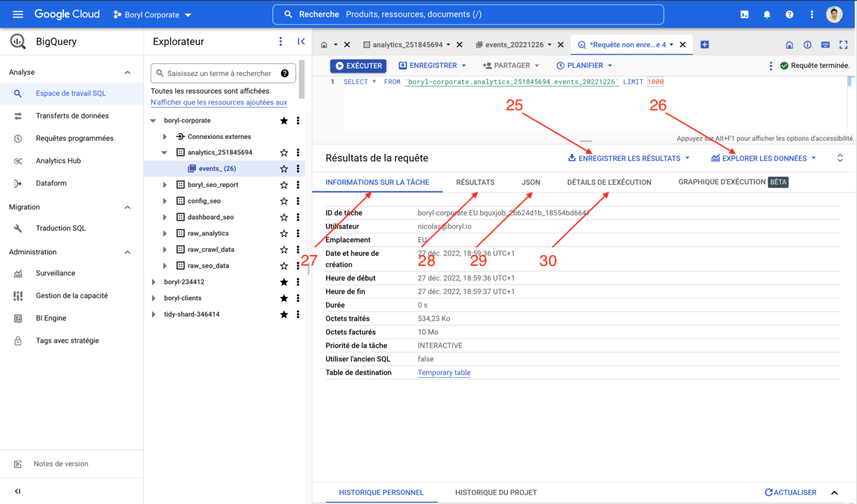Open the ENREGISTRER LES RÉSULTATS dropdown

[x=628, y=158]
